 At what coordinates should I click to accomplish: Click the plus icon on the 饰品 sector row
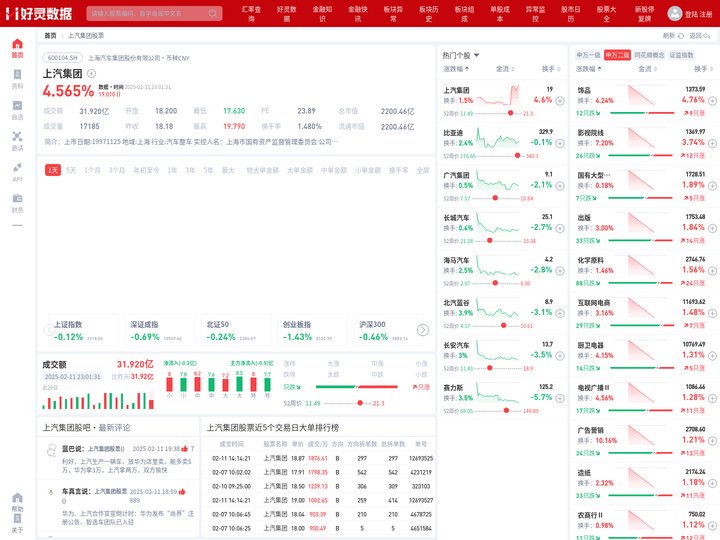pos(712,101)
